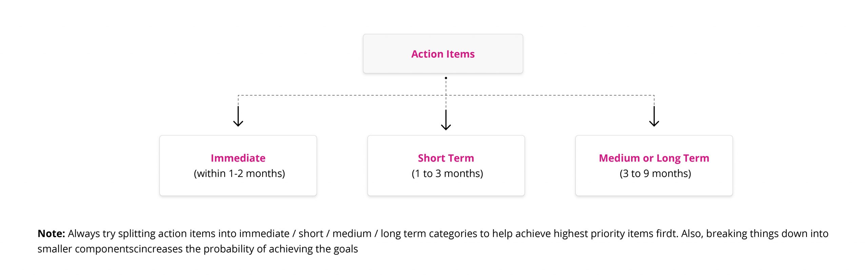Screen dimensions: 868x276
Task: Select the Action Items heading text
Action: pos(443,54)
